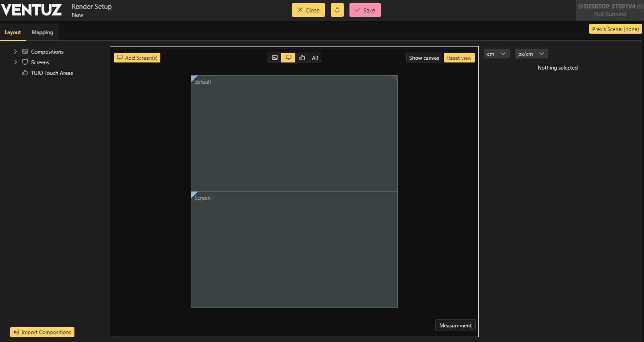Open the Layout tab
The height and width of the screenshot is (342, 644).
pyautogui.click(x=13, y=32)
